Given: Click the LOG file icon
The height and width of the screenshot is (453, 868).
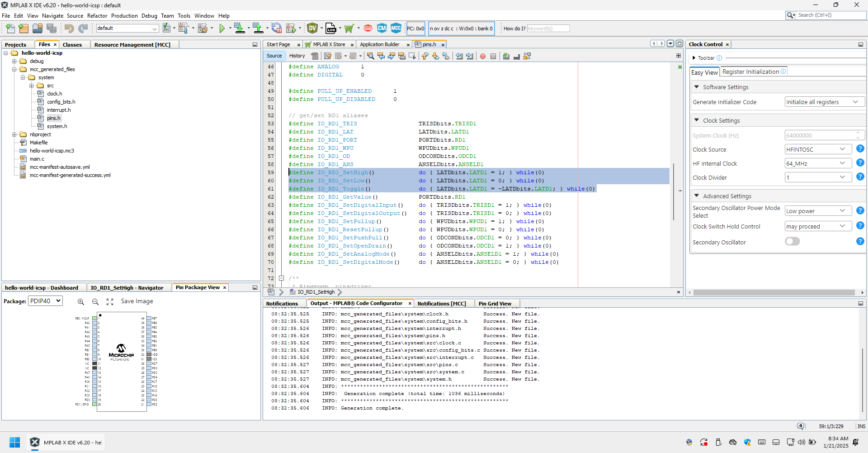Looking at the screenshot, I should click(331, 29).
